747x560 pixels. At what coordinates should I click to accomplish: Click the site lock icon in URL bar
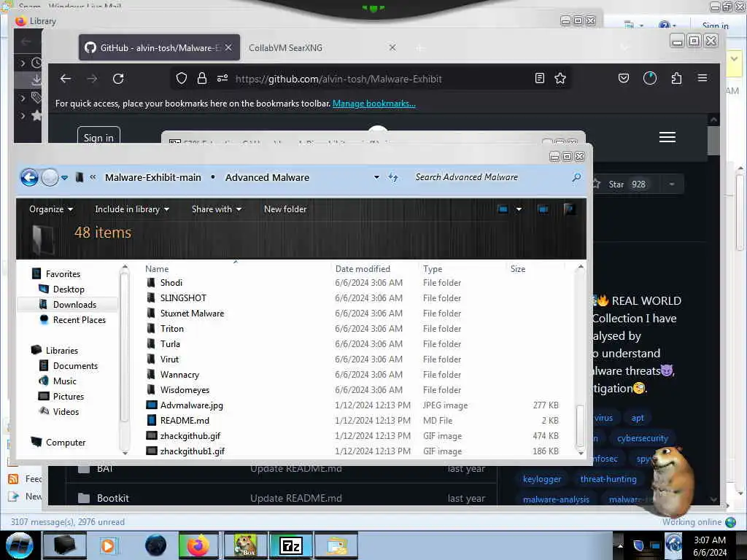[x=202, y=79]
